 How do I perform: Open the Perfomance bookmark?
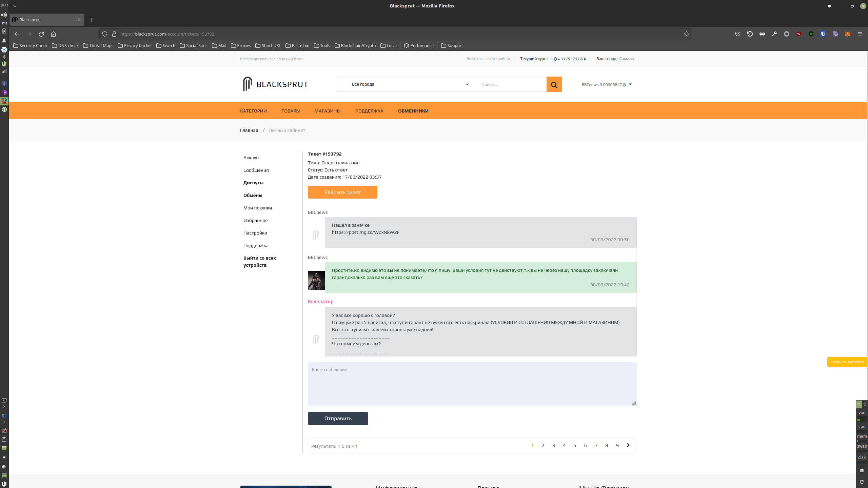pyautogui.click(x=418, y=45)
